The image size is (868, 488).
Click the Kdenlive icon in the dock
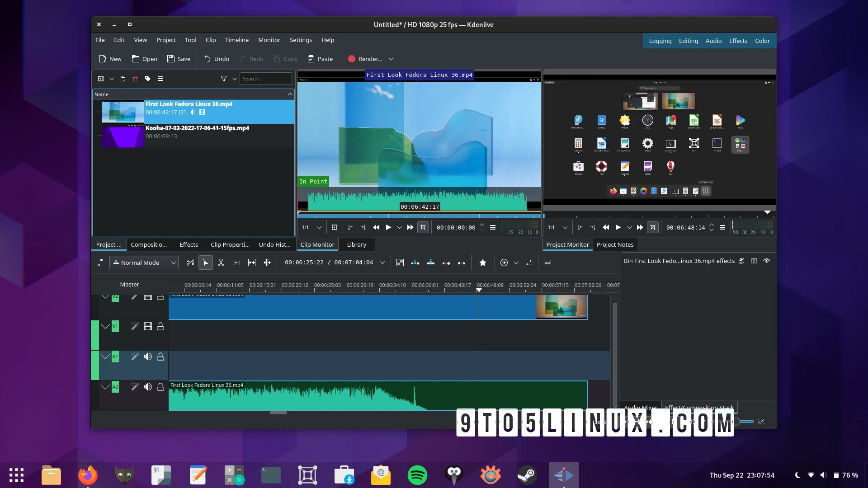tap(563, 475)
